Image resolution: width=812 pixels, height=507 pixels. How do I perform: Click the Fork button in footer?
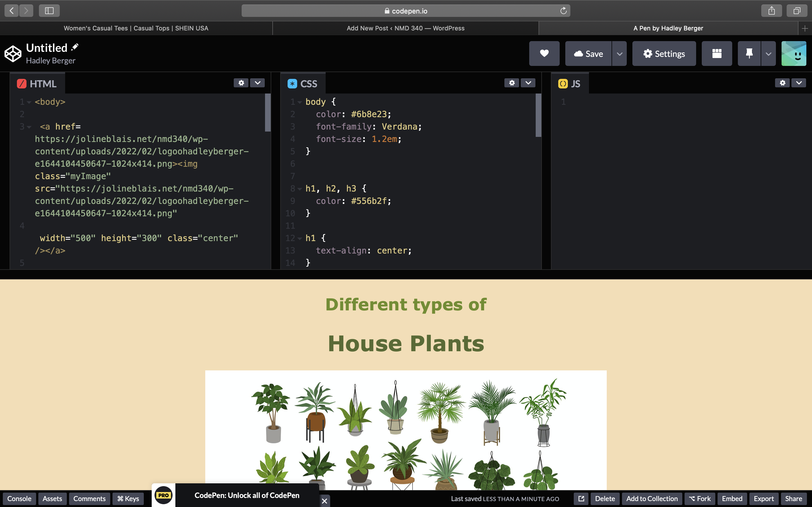point(700,499)
